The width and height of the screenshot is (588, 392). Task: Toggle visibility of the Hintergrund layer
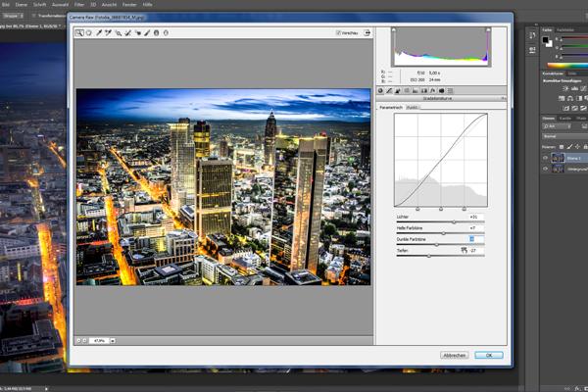pos(545,168)
